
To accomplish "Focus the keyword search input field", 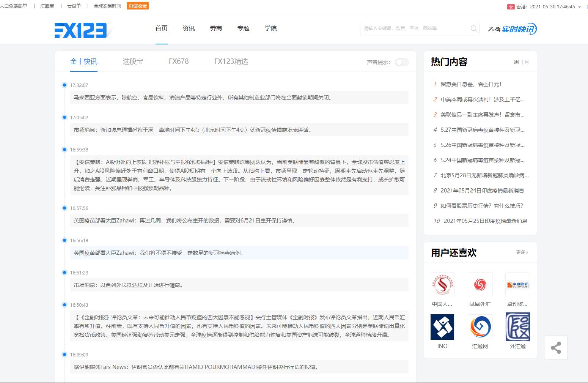I will point(414,28).
